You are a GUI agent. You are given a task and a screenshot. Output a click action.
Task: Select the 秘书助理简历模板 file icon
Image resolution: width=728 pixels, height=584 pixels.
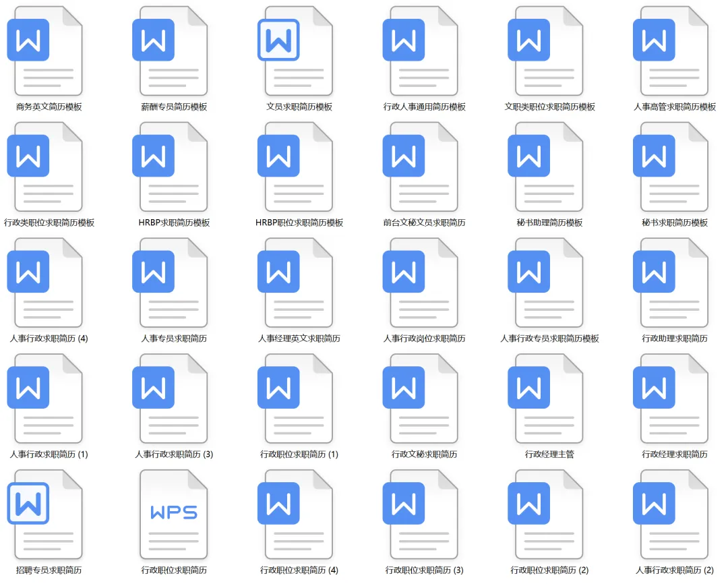[x=545, y=167]
